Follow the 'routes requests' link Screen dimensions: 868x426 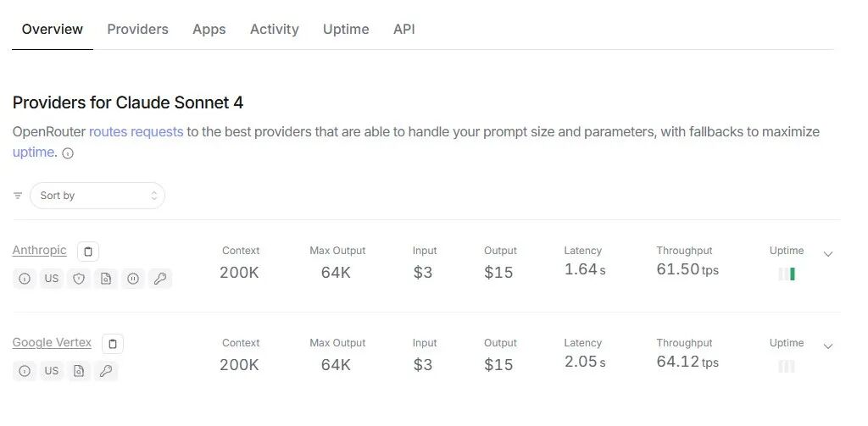pos(136,132)
